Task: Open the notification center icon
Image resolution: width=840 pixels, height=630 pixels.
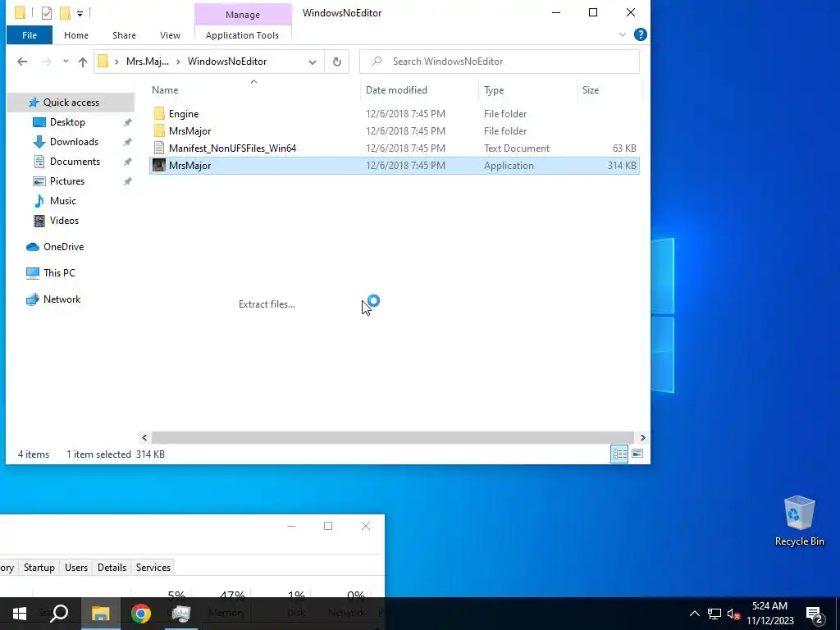Action: coord(814,614)
